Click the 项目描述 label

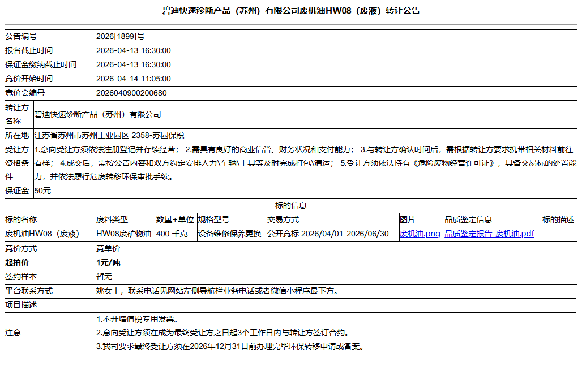21,305
